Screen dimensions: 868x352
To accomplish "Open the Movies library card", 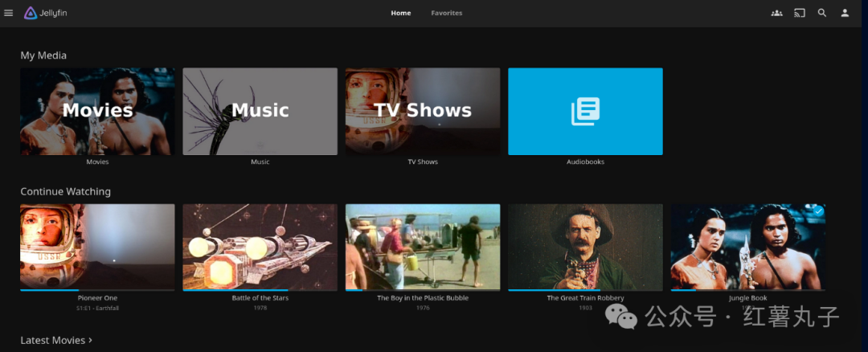I will pyautogui.click(x=97, y=111).
